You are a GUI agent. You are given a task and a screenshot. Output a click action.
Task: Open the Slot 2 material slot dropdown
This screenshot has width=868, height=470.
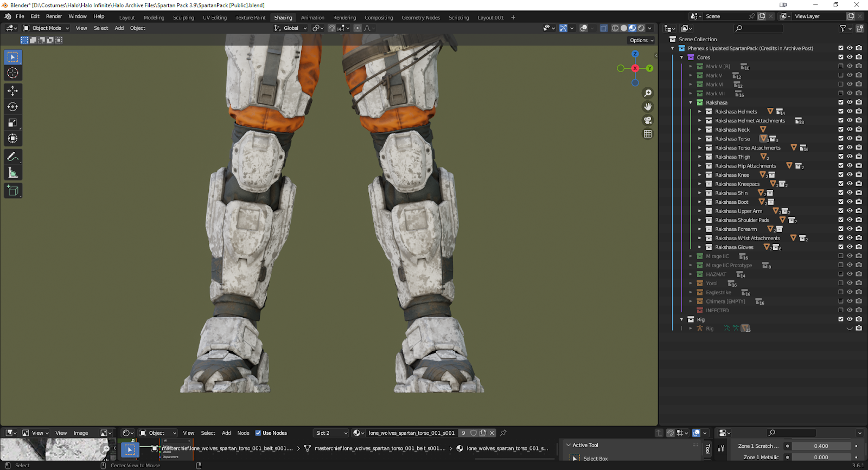(331, 433)
